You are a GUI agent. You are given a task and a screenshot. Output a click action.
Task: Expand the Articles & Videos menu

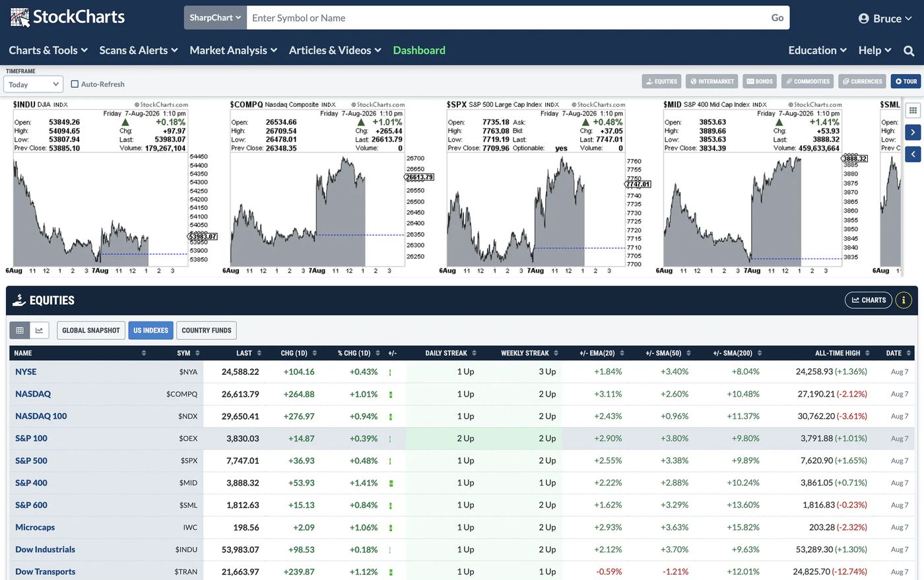point(335,50)
